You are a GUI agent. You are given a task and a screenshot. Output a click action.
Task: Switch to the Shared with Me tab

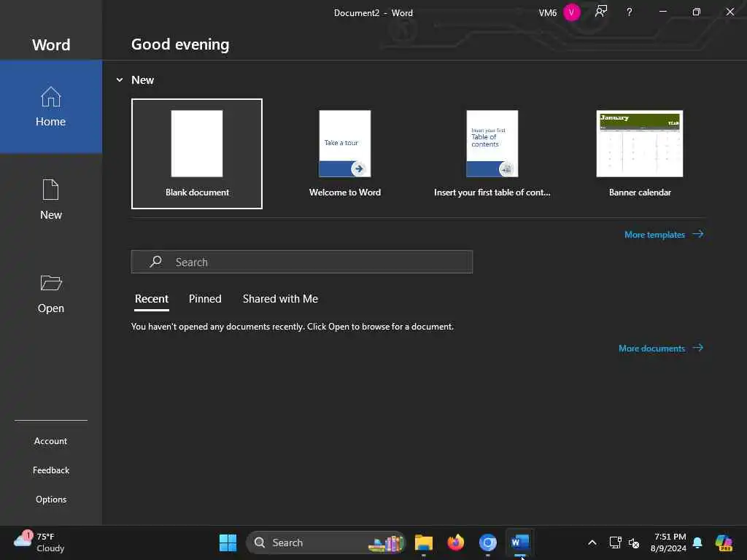point(280,299)
